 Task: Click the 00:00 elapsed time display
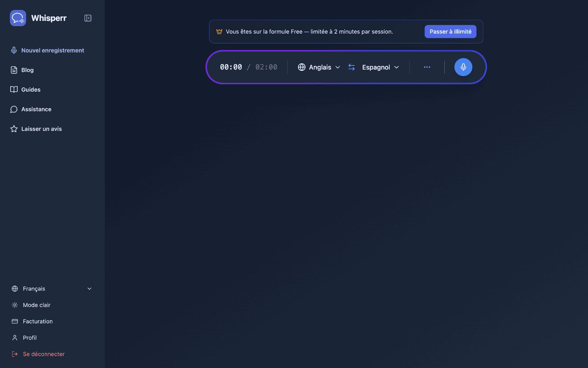(x=231, y=67)
